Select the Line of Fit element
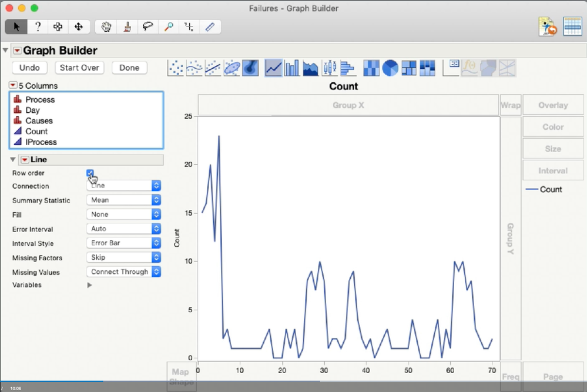 pyautogui.click(x=213, y=68)
